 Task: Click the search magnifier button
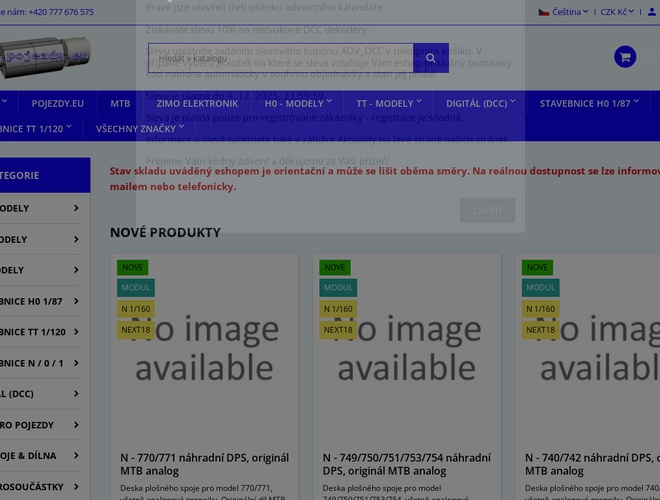point(431,58)
